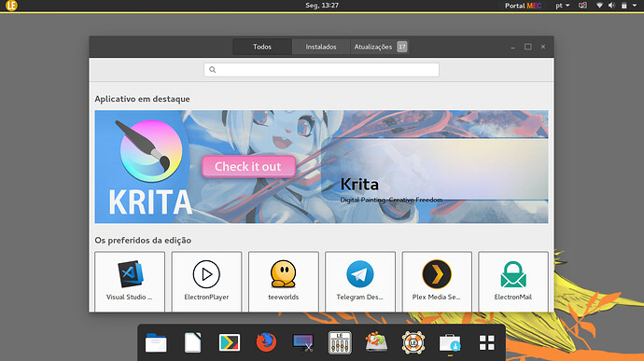The width and height of the screenshot is (644, 361).
Task: Focus the software search field
Action: coord(321,70)
